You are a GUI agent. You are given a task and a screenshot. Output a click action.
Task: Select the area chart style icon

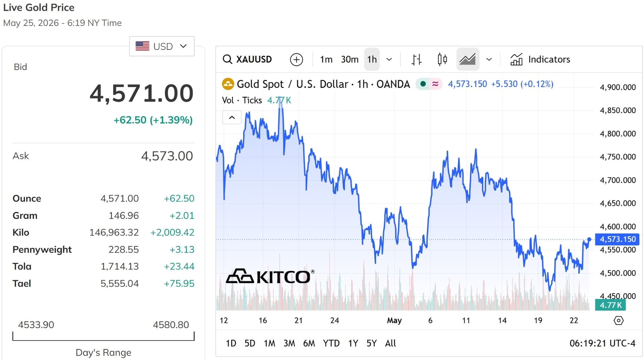[468, 59]
